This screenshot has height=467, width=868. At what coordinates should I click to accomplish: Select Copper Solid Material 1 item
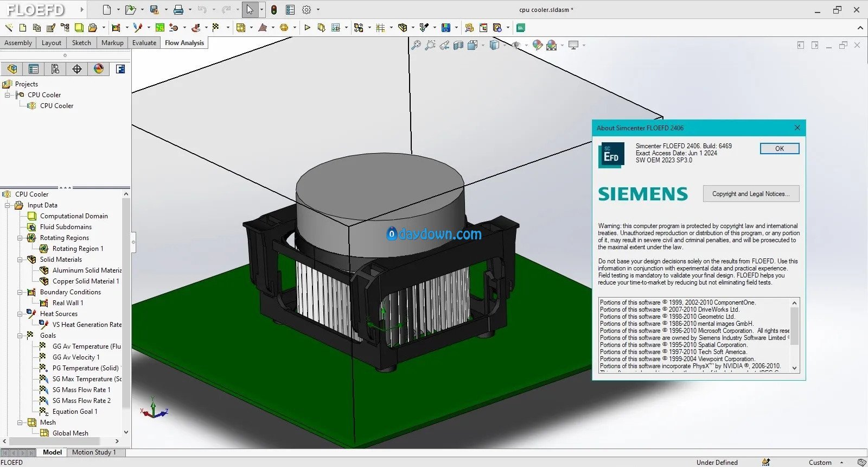86,281
